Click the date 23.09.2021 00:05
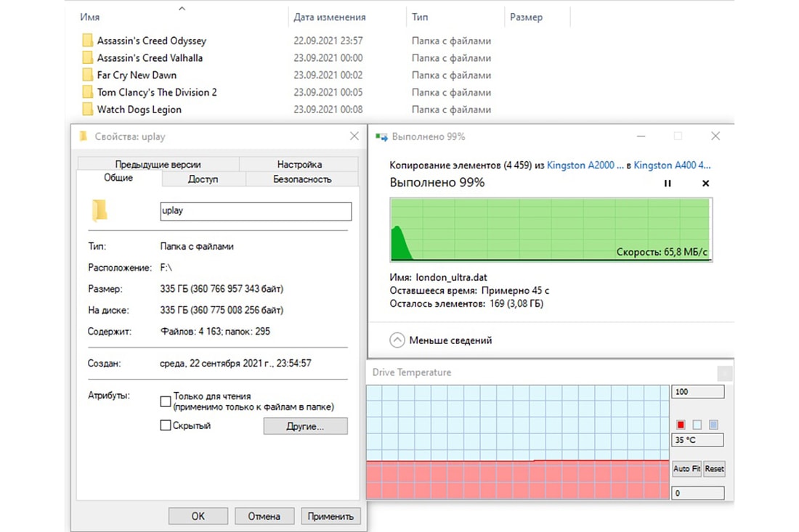 [x=328, y=92]
